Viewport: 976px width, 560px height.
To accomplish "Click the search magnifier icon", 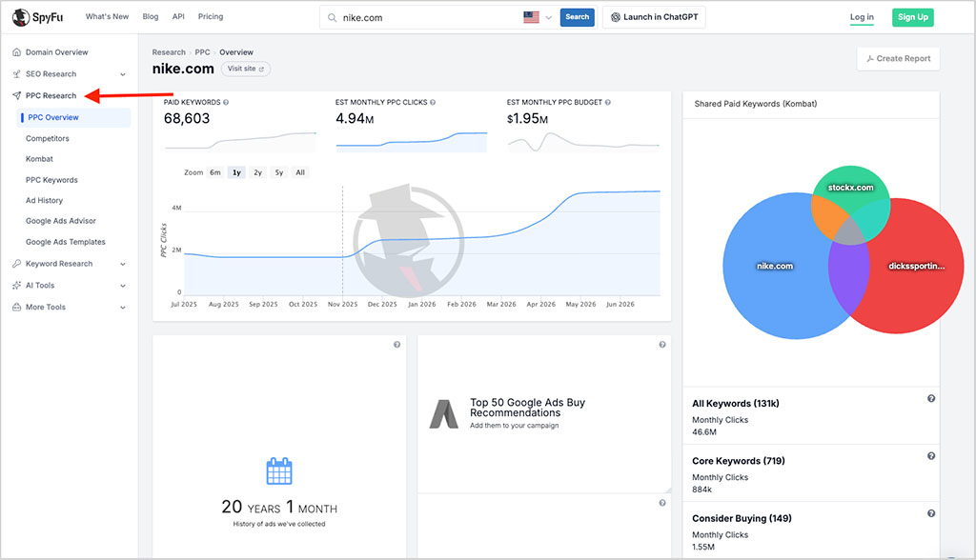I will click(x=333, y=18).
